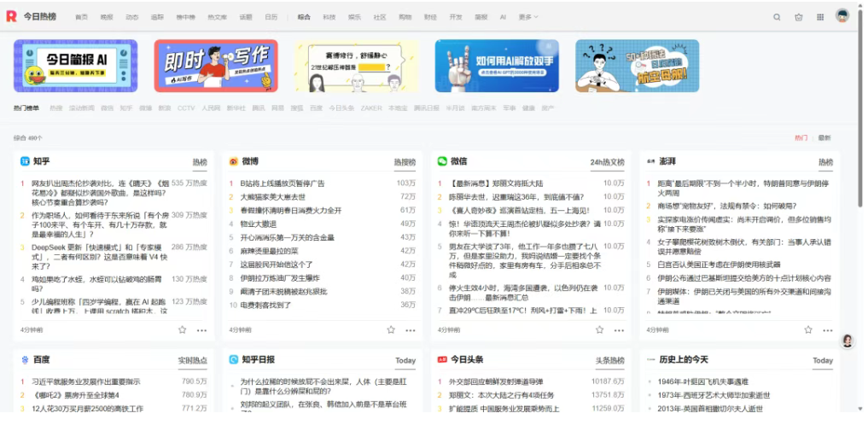Open the 航空母舰 cartoon banner

pos(638,66)
